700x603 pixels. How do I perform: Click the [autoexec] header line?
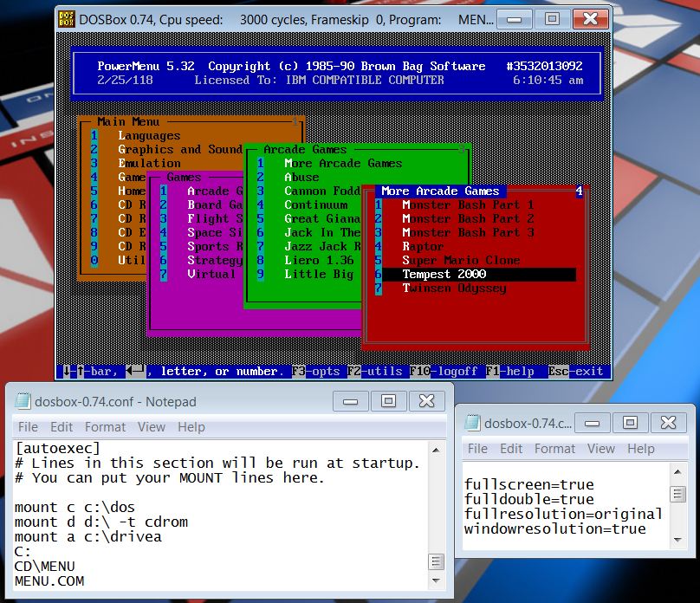click(x=57, y=448)
